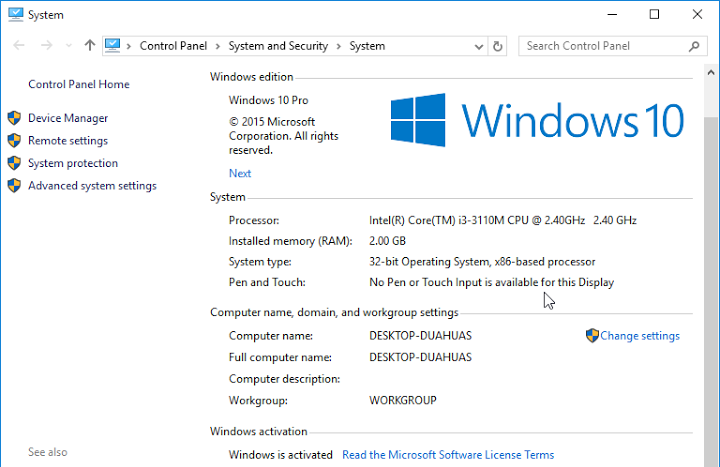720x467 pixels.
Task: Click the shield icon beside Advanced system settings
Action: pyautogui.click(x=14, y=186)
